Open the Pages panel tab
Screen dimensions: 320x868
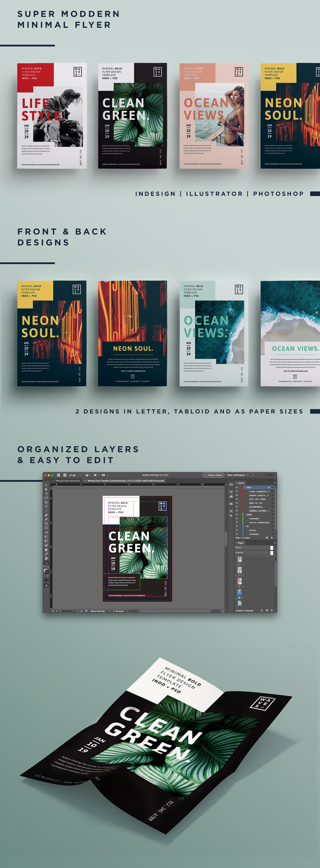pos(241,543)
